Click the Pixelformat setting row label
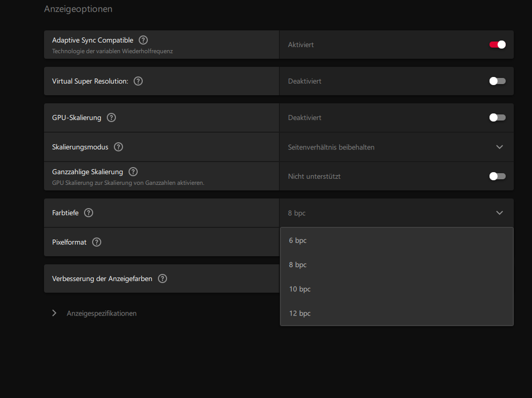 click(x=69, y=242)
